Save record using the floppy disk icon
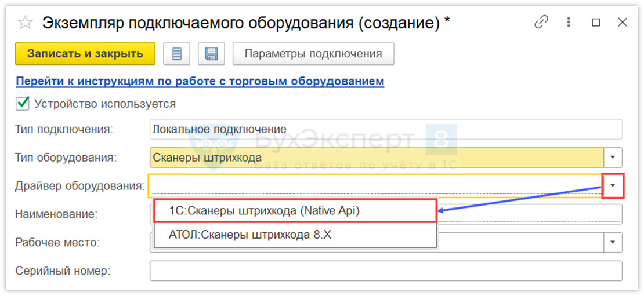The width and height of the screenshot is (644, 296). click(x=211, y=54)
